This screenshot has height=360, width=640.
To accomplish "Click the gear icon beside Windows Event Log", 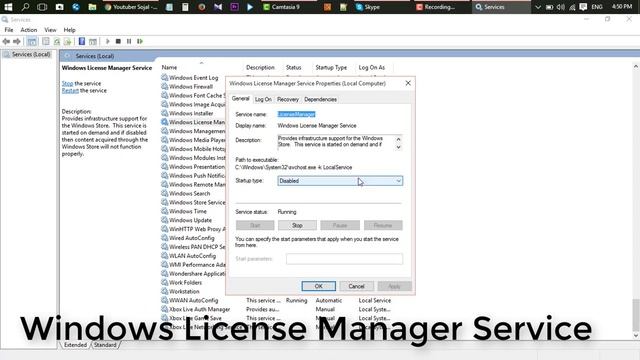I will tap(164, 78).
